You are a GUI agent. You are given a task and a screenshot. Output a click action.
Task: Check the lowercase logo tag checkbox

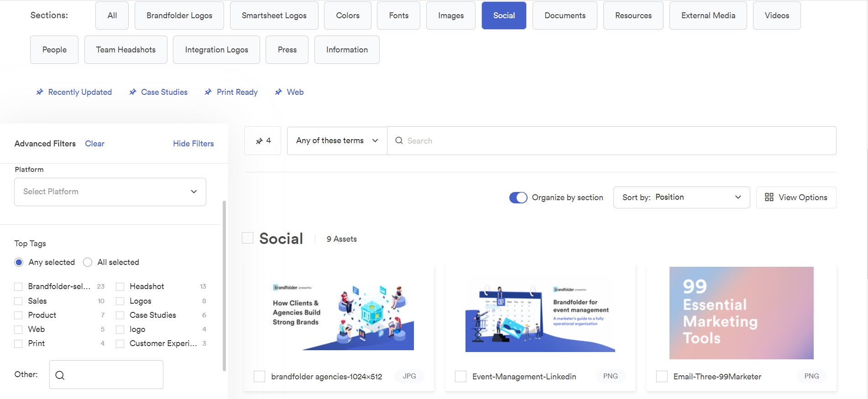(120, 329)
